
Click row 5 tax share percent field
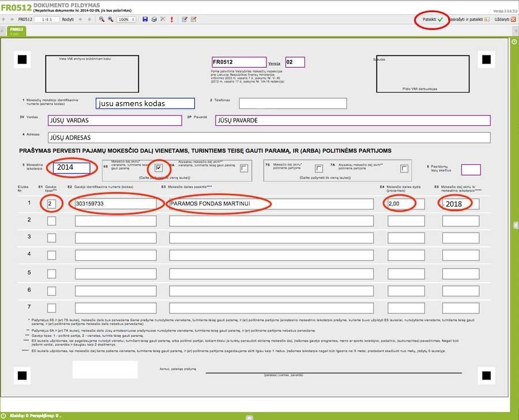click(406, 273)
